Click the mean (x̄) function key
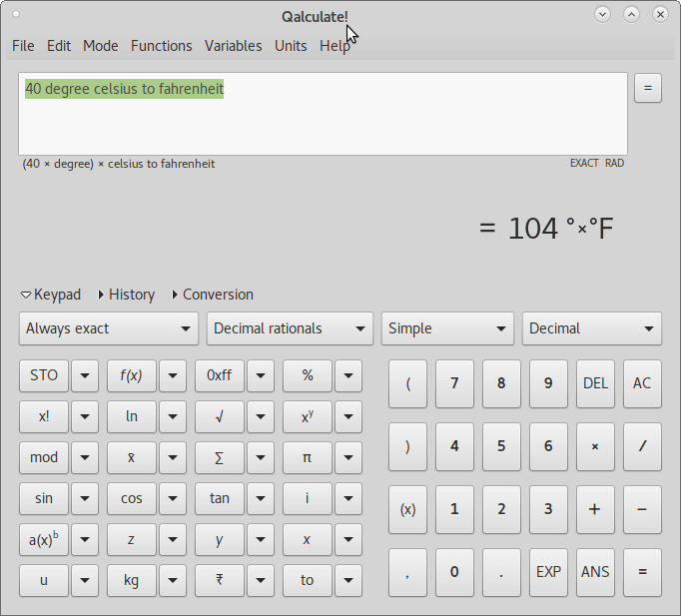The height and width of the screenshot is (616, 681). pyautogui.click(x=131, y=457)
